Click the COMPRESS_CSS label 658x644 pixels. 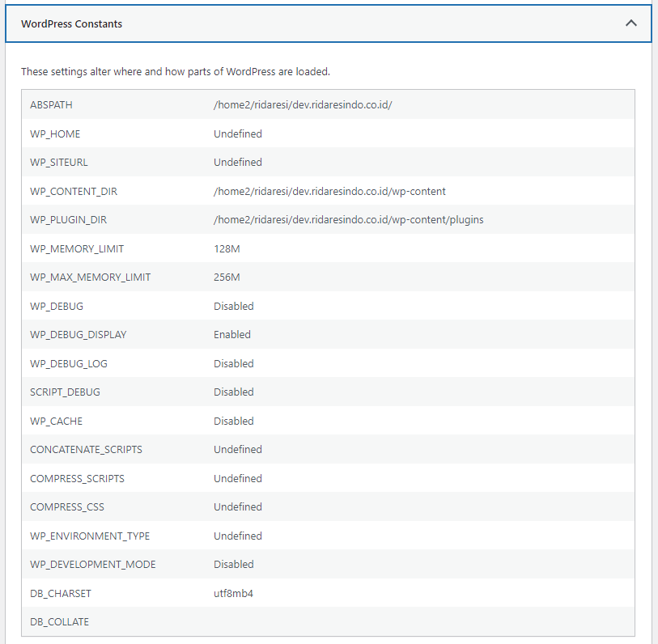(x=67, y=507)
